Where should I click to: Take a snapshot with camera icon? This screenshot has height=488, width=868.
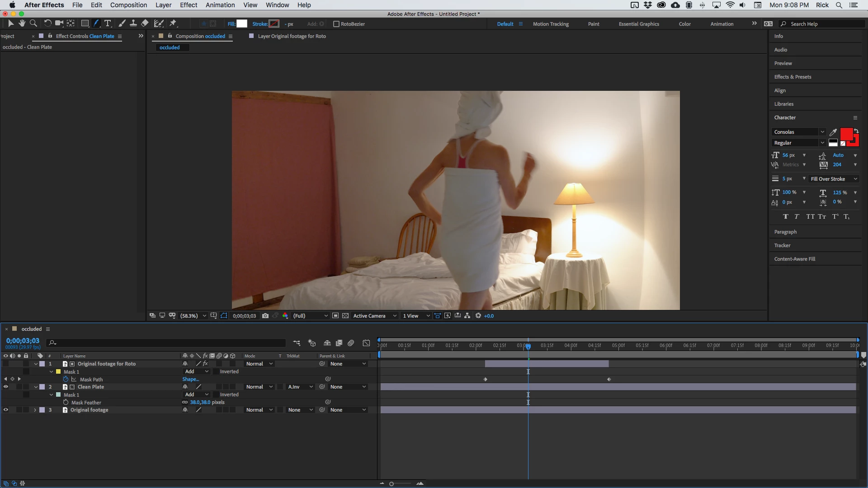coord(265,316)
